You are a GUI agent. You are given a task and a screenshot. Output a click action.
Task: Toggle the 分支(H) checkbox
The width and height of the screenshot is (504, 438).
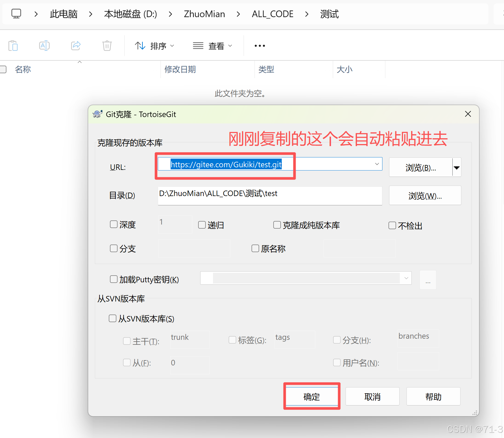point(337,340)
